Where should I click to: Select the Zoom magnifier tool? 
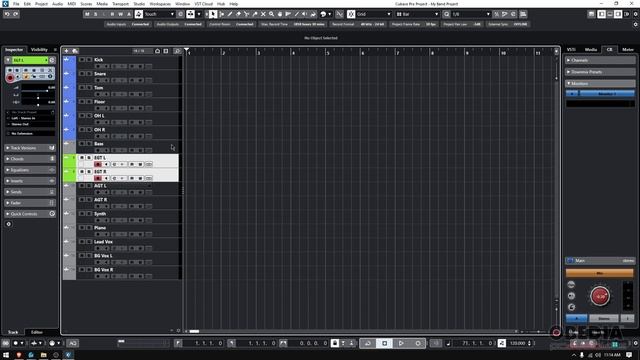coord(271,14)
